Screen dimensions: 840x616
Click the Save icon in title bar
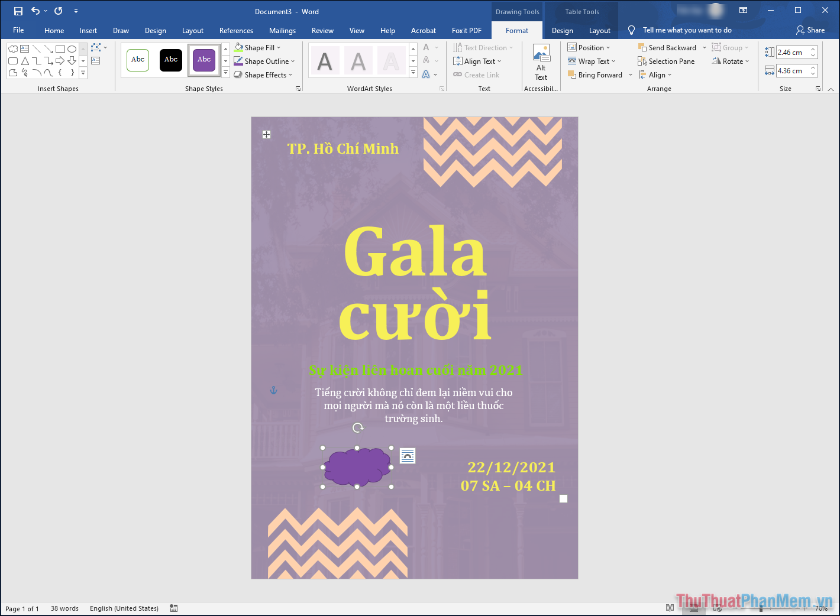click(x=18, y=11)
